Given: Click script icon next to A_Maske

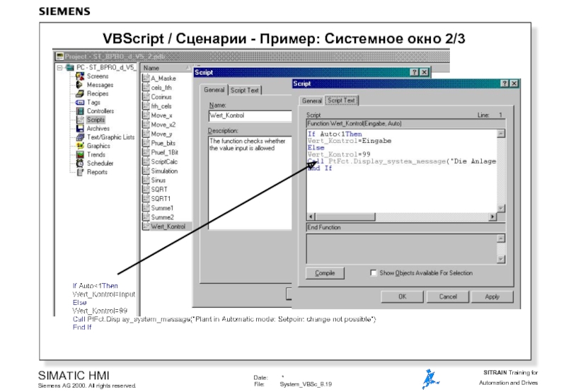Looking at the screenshot, I should 146,78.
